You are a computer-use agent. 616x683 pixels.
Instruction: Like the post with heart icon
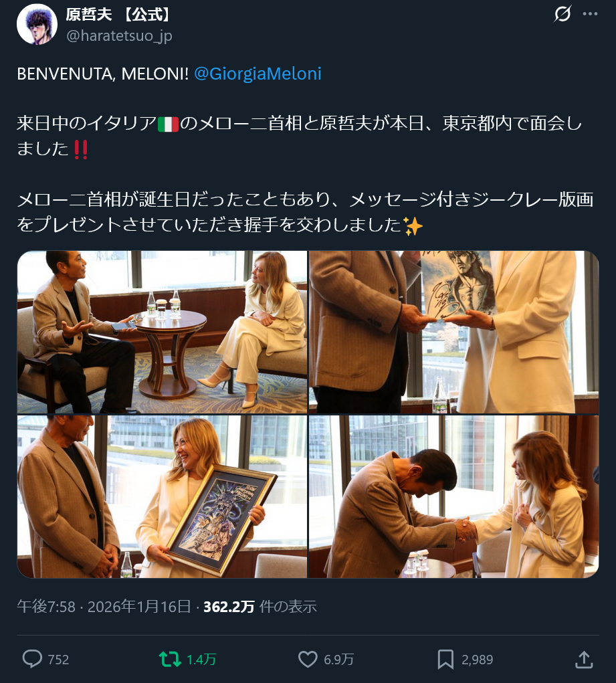(308, 659)
